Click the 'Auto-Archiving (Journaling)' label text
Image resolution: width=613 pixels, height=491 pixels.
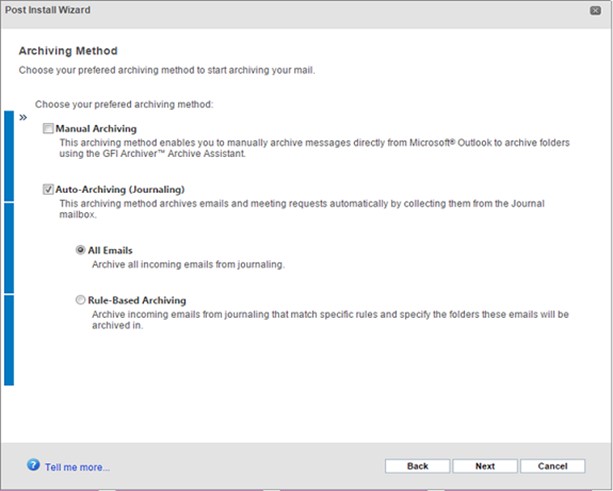click(x=120, y=190)
